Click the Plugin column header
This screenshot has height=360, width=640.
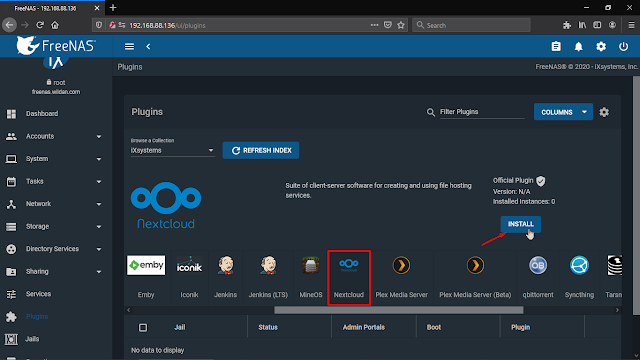coord(520,327)
